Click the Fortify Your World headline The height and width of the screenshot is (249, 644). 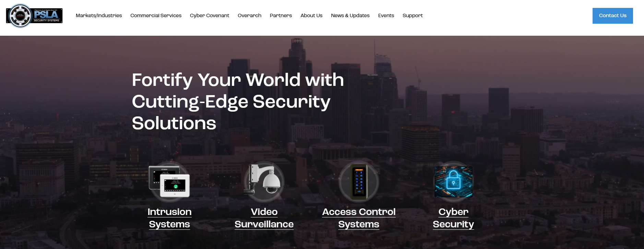pos(238,101)
